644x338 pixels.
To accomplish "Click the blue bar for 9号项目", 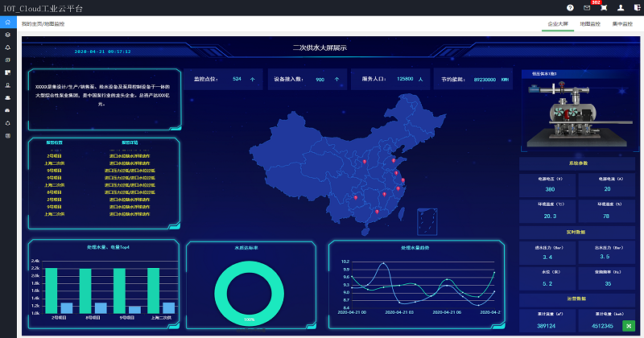I will pos(134,310).
